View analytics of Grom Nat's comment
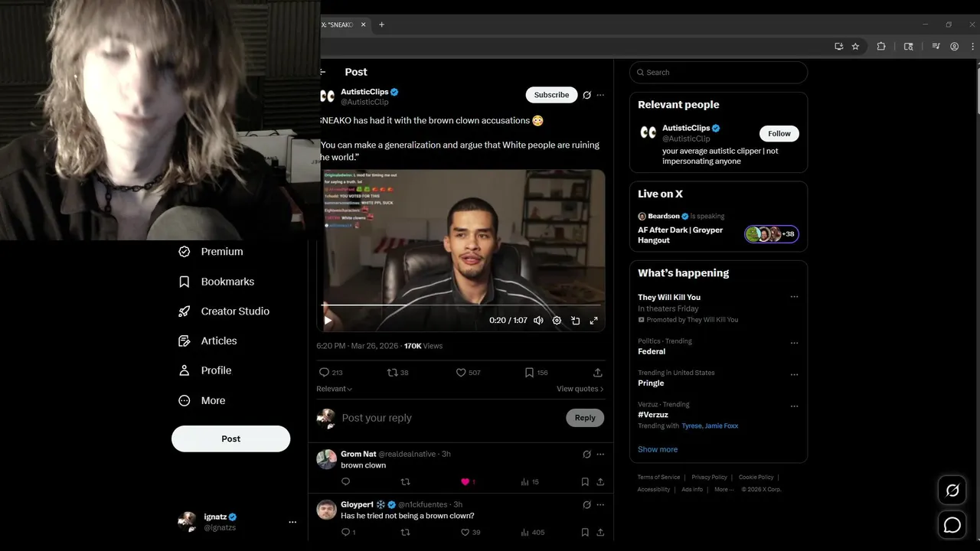Image resolution: width=980 pixels, height=551 pixels. point(530,482)
